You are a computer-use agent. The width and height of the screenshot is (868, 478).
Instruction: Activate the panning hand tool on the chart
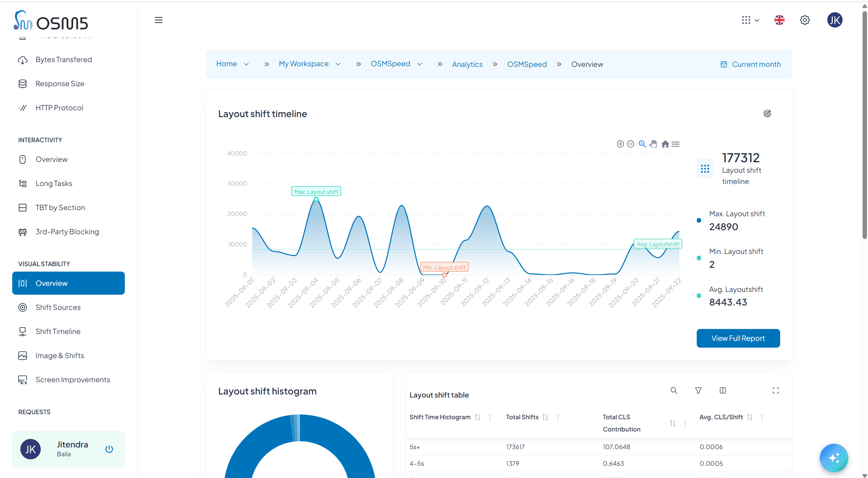[x=653, y=144]
